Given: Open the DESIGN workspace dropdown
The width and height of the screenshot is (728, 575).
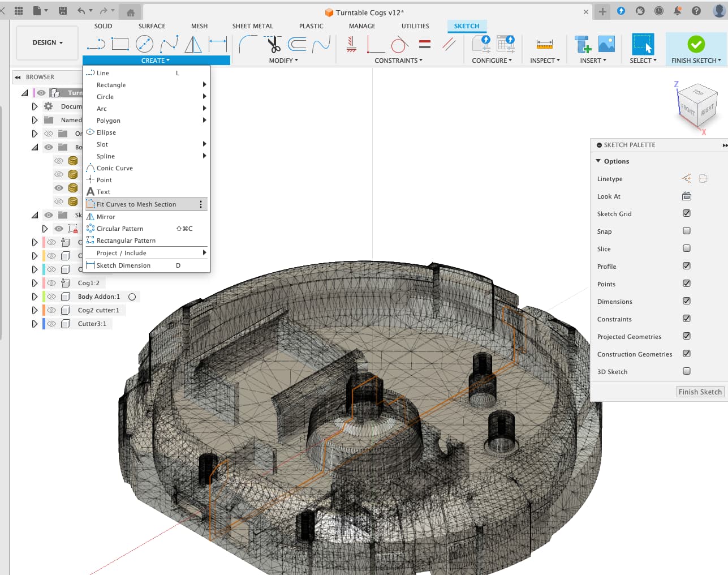Looking at the screenshot, I should 47,42.
